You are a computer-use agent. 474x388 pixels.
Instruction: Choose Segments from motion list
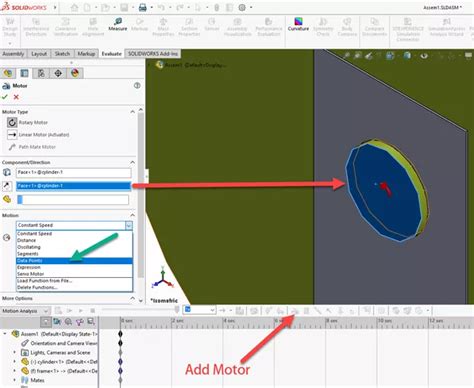click(x=74, y=254)
